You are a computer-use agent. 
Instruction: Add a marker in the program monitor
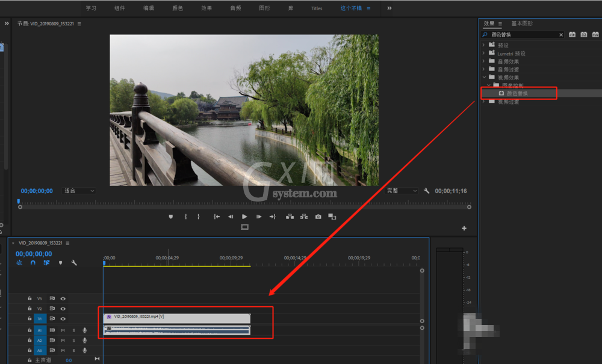pyautogui.click(x=171, y=217)
